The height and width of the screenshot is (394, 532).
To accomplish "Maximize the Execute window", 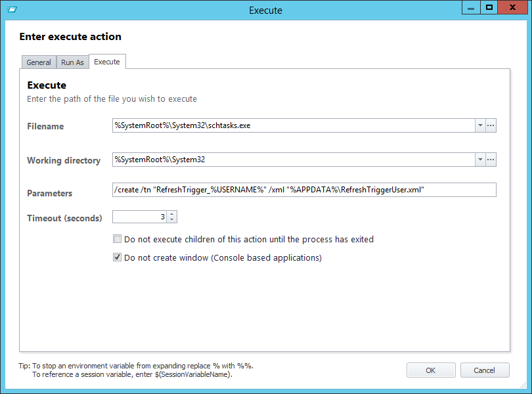I will (489, 8).
